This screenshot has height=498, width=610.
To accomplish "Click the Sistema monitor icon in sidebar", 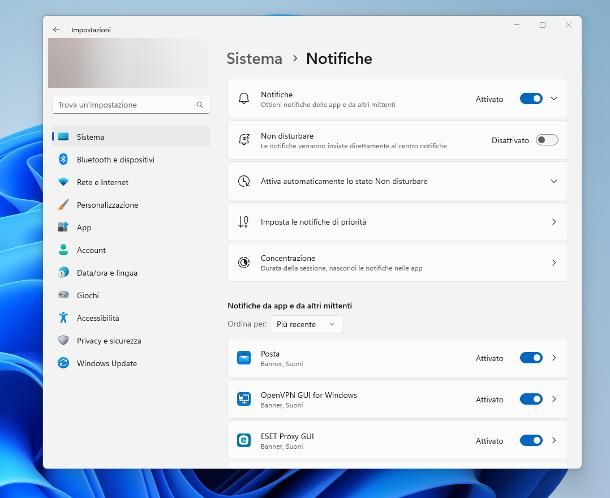I will tap(63, 137).
